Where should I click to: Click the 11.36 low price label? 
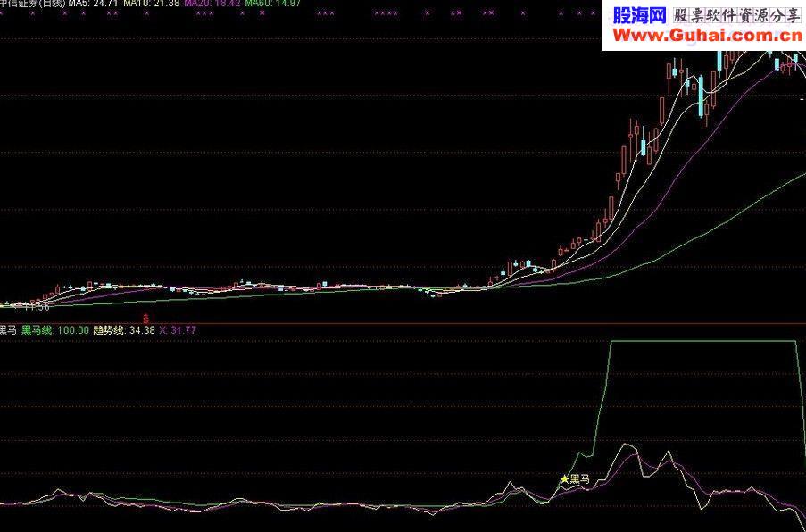[x=37, y=307]
